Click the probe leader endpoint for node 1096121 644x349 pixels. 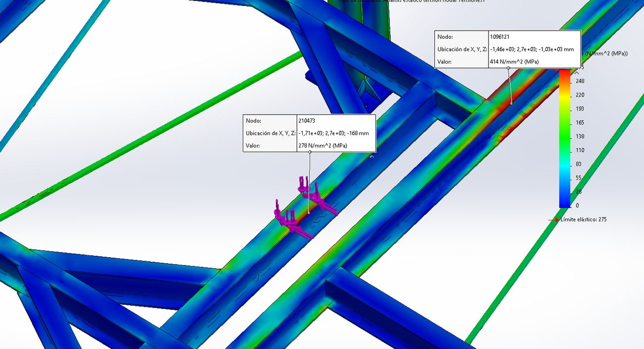tap(511, 103)
